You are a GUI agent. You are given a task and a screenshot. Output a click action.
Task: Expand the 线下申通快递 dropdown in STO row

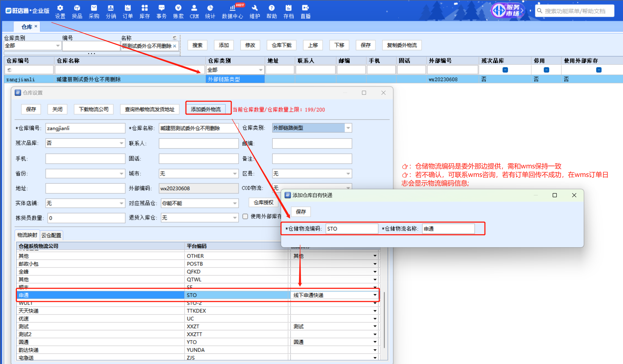point(375,295)
